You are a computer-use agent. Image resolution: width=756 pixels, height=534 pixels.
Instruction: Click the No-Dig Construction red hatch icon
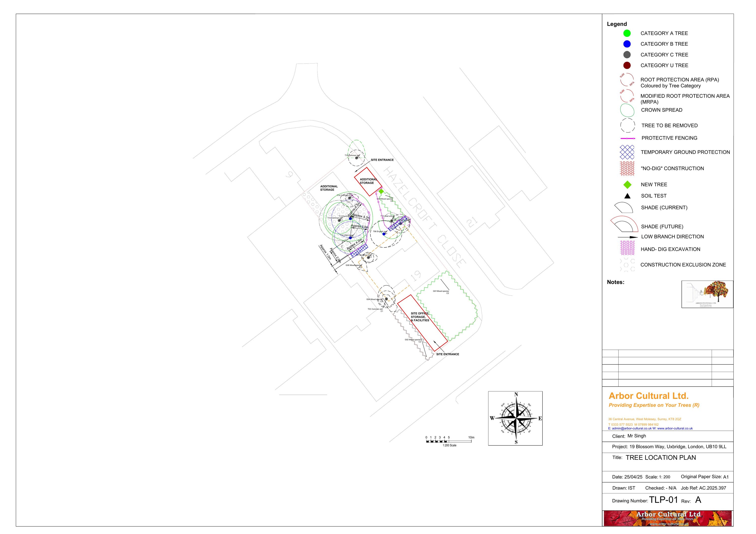pyautogui.click(x=627, y=168)
